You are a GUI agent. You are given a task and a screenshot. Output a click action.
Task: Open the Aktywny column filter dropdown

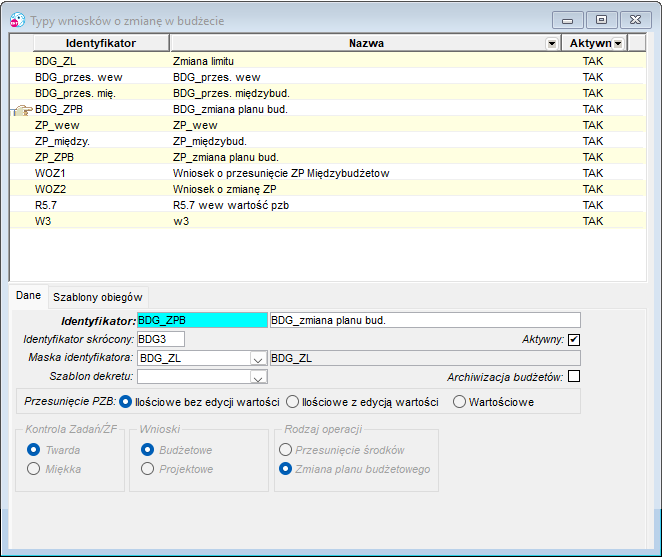click(x=618, y=44)
